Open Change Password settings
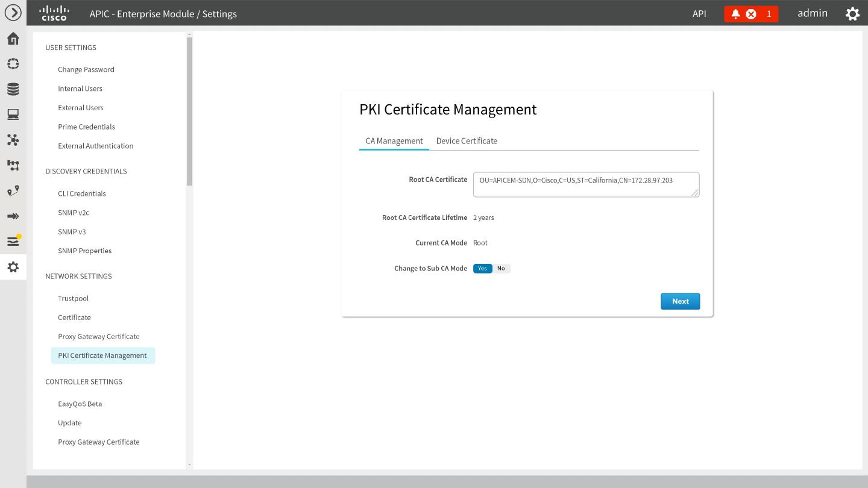The height and width of the screenshot is (488, 868). (86, 69)
